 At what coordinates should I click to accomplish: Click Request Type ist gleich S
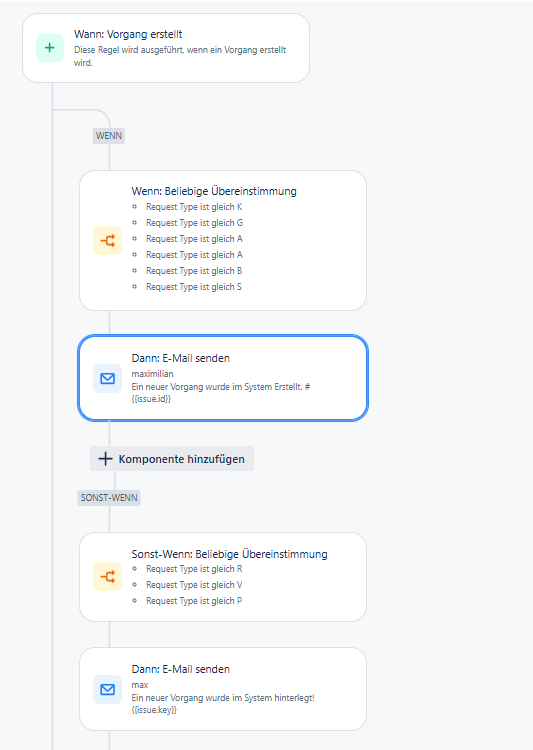(x=194, y=287)
